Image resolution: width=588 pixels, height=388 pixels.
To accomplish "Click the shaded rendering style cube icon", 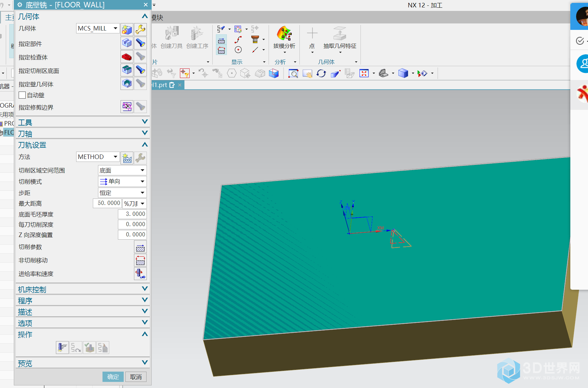I will [x=403, y=74].
